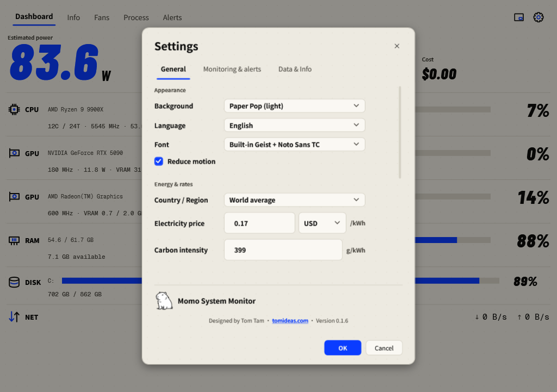The height and width of the screenshot is (392, 557).
Task: Click the AMD Radeon(TM) Graphics text
Action: pyautogui.click(x=85, y=196)
